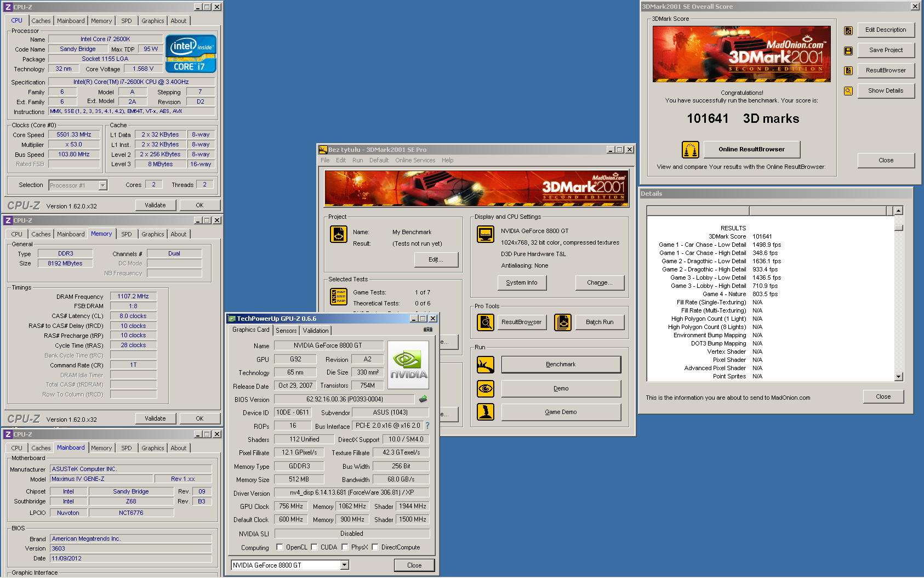Enable the DirectCompute checkbox
Screen dimensions: 924x578
[375, 547]
